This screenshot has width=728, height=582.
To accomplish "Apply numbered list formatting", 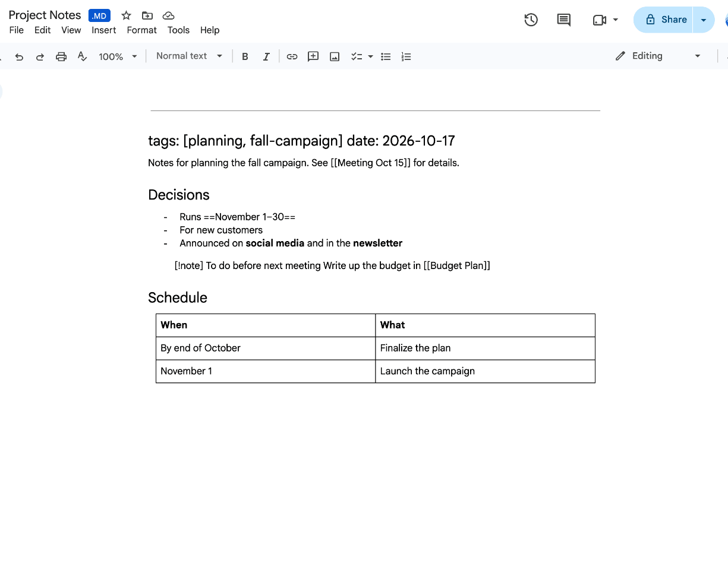I will pyautogui.click(x=406, y=56).
